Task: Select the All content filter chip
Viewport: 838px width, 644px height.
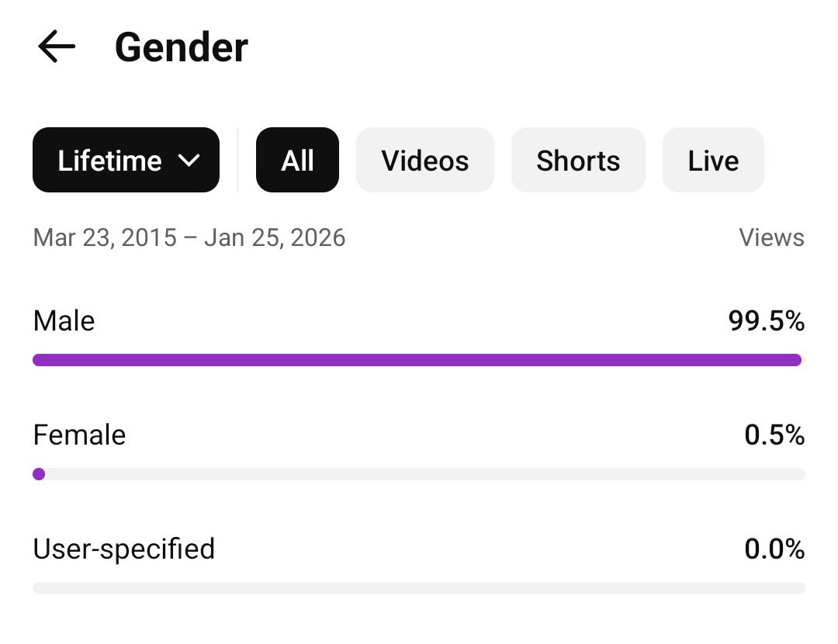Action: (297, 161)
